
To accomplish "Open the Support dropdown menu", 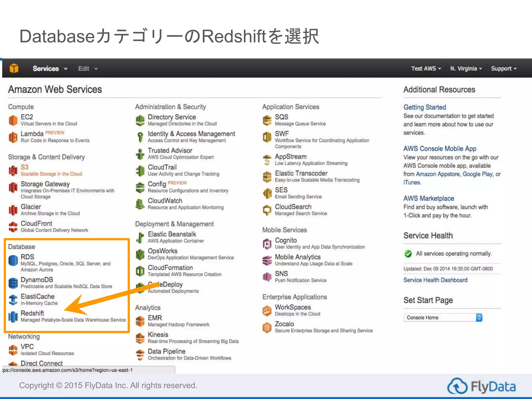I will click(504, 69).
